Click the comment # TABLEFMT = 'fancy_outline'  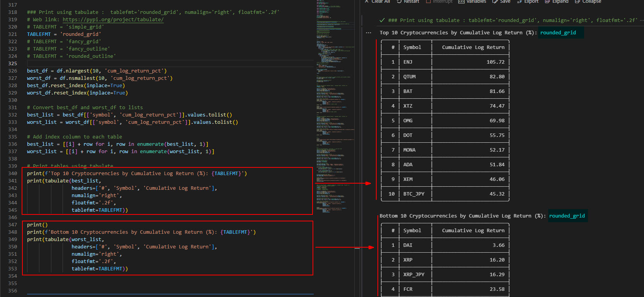68,49
